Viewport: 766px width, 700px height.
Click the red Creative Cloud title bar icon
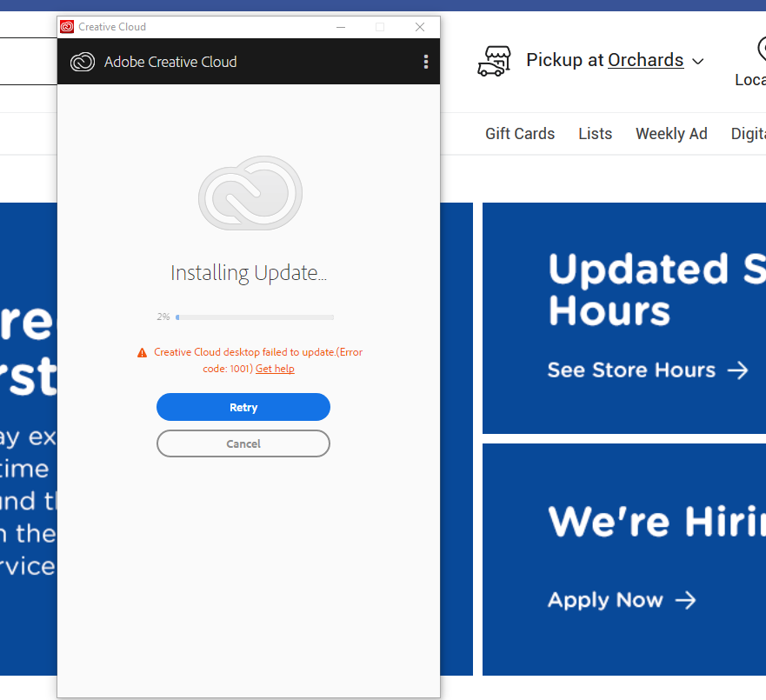67,27
